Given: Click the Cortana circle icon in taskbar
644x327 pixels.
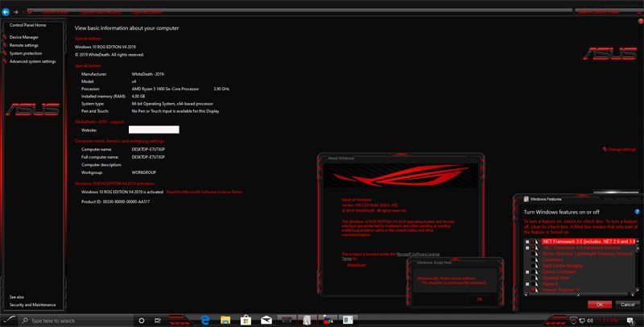Looking at the screenshot, I should coord(142,321).
